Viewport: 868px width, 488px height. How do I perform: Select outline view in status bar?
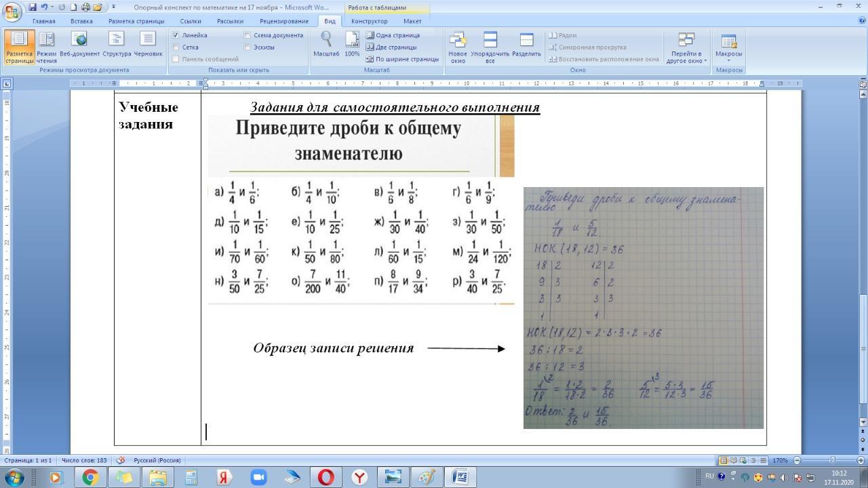(753, 460)
